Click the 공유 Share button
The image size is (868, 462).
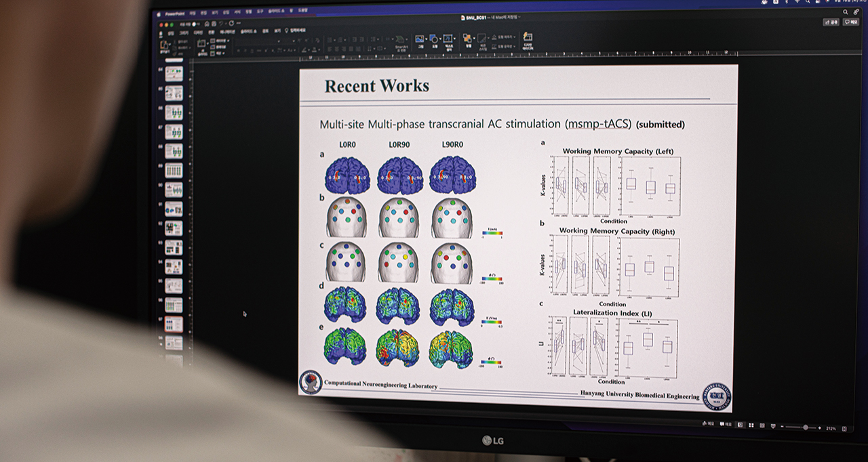pyautogui.click(x=831, y=22)
